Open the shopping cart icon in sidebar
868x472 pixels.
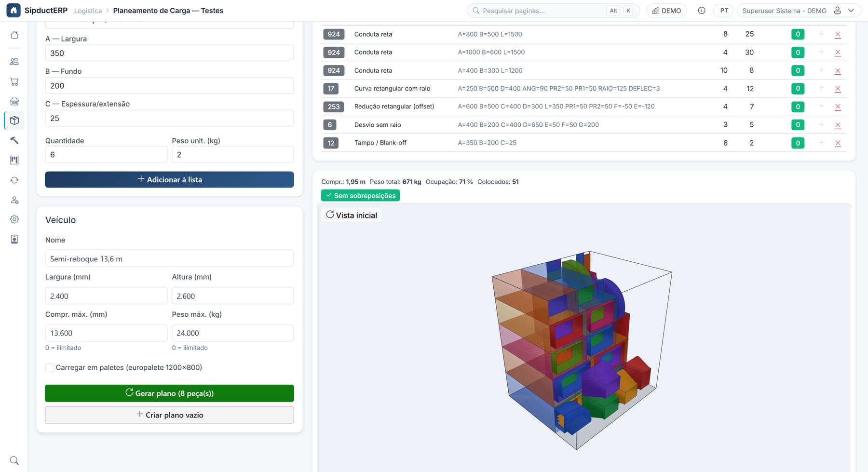click(x=14, y=81)
